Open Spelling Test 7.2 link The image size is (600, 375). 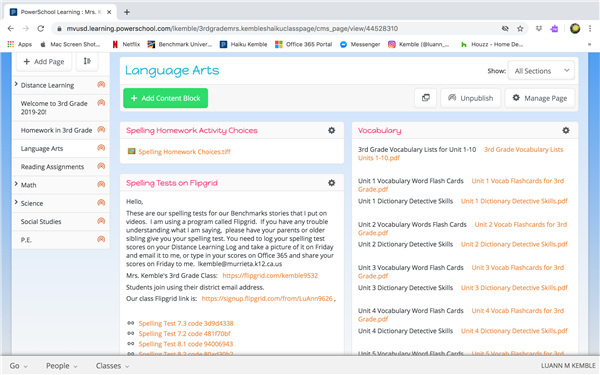pos(184,334)
